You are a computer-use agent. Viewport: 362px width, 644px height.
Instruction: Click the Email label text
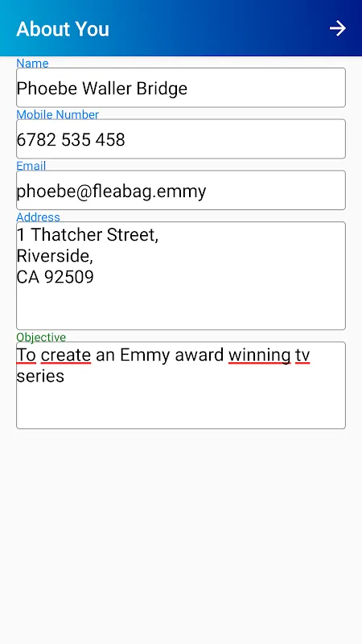31,166
